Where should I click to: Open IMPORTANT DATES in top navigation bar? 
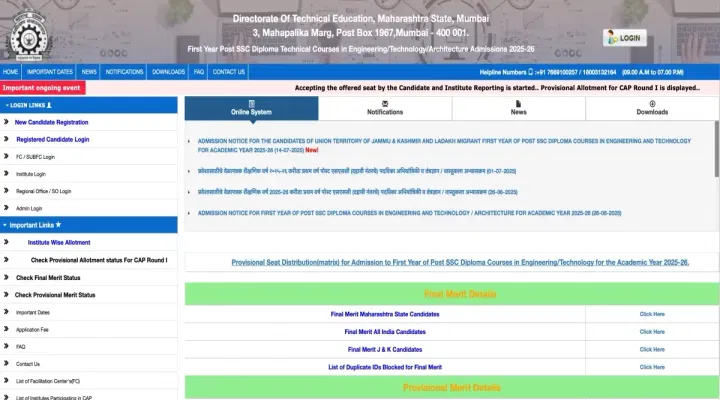pyautogui.click(x=50, y=72)
